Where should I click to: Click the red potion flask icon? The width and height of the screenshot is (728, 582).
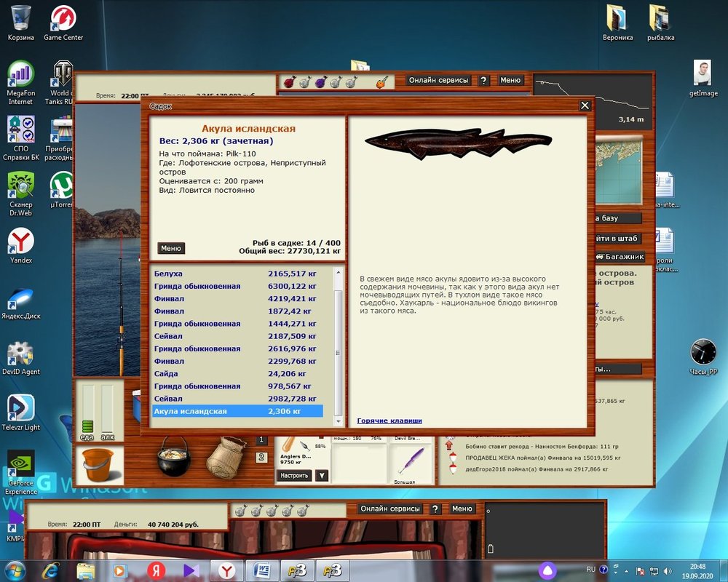tap(289, 82)
